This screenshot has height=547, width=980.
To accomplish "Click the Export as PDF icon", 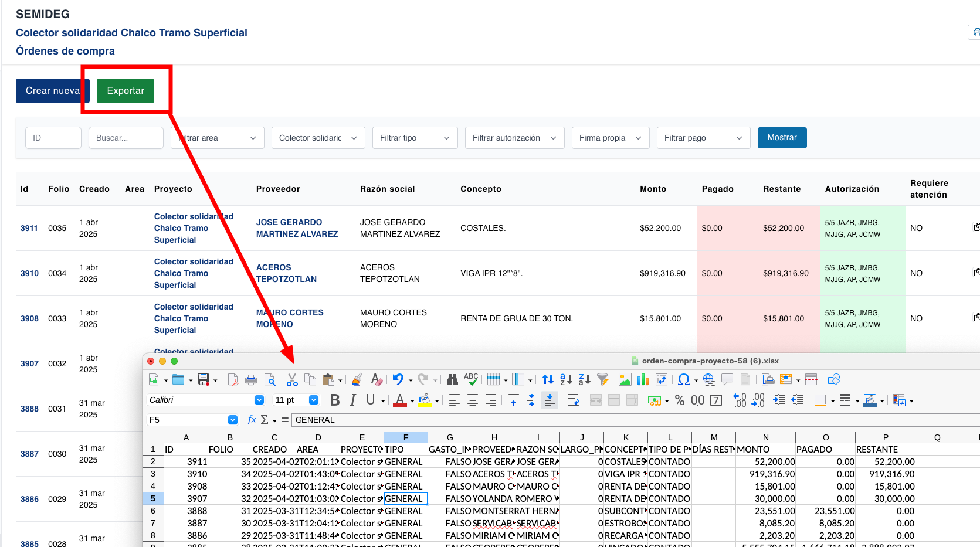I will tap(233, 380).
